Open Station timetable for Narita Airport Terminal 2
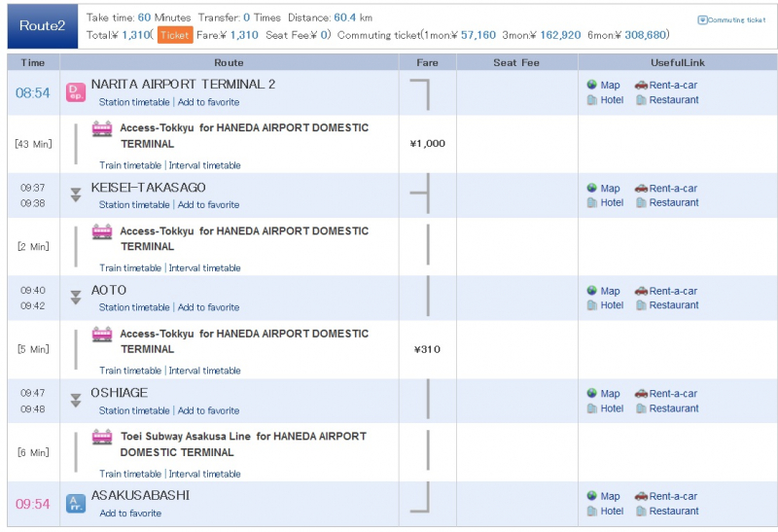Image resolution: width=778 pixels, height=532 pixels. pos(134,102)
